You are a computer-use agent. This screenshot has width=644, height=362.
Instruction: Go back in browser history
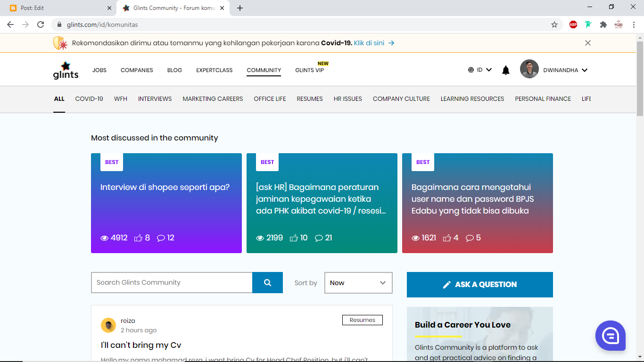coord(10,25)
